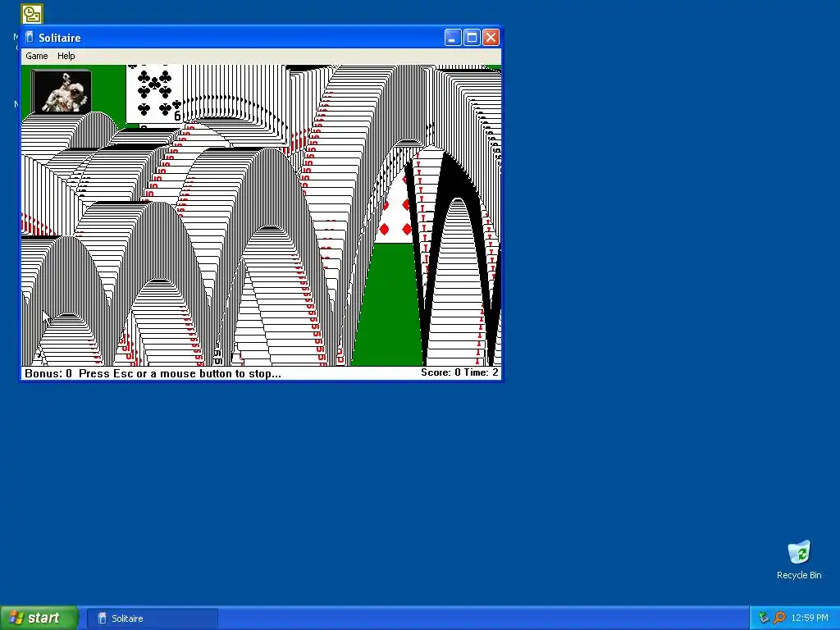
Task: Maximize the Solitaire window
Action: pos(472,38)
